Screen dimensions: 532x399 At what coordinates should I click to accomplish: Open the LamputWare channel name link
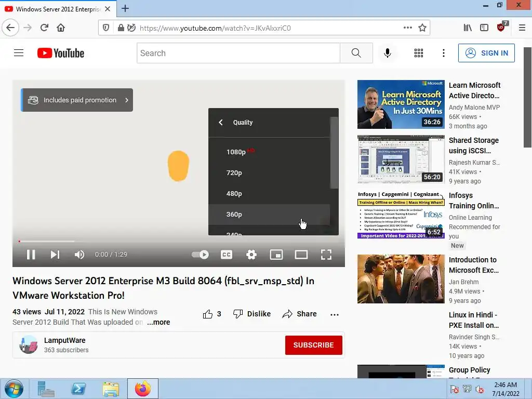coord(65,340)
